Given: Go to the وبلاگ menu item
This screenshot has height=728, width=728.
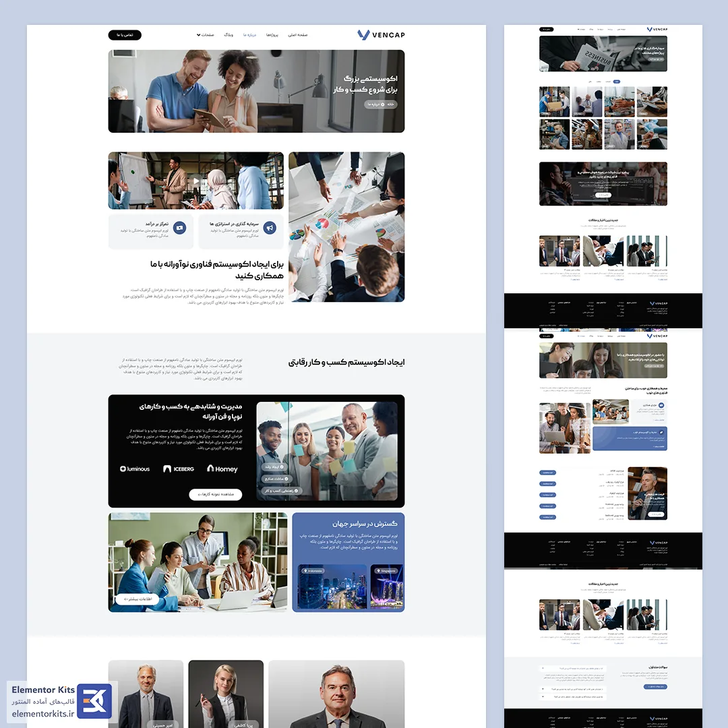Looking at the screenshot, I should [x=229, y=35].
